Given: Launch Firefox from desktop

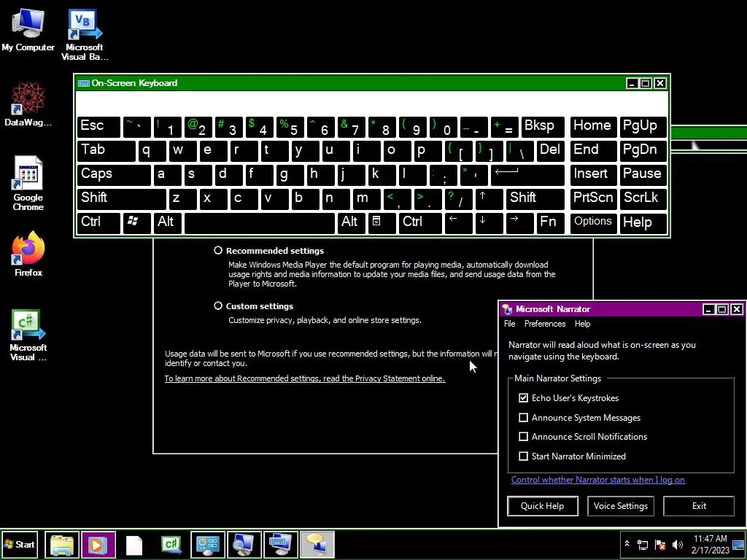Looking at the screenshot, I should [28, 254].
